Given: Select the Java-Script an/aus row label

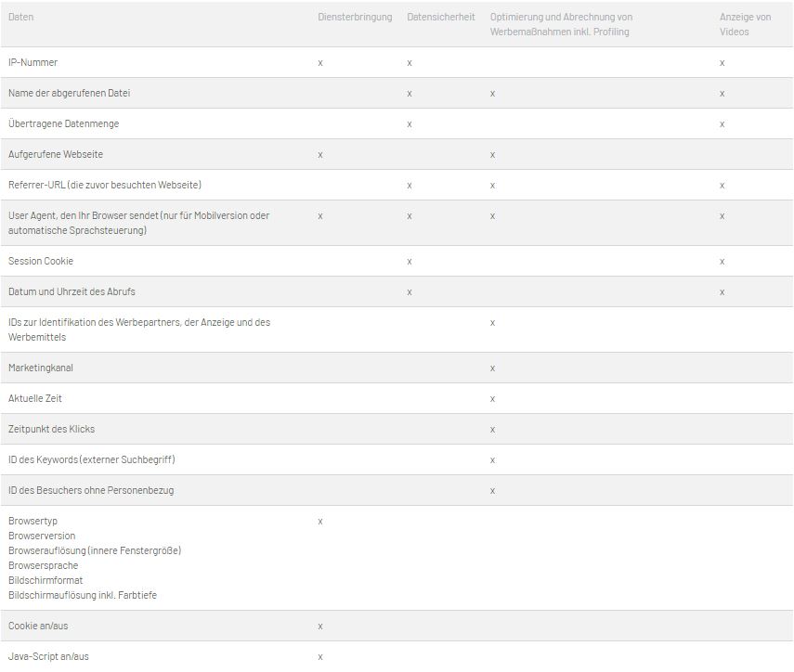Looking at the screenshot, I should 48,656.
